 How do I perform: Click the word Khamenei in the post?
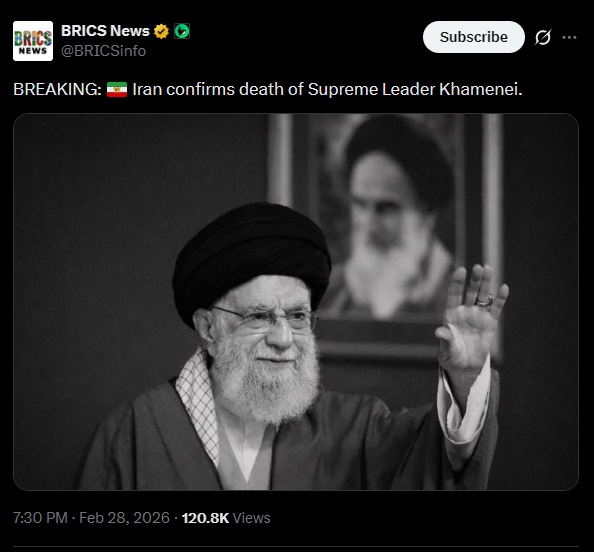pos(481,89)
